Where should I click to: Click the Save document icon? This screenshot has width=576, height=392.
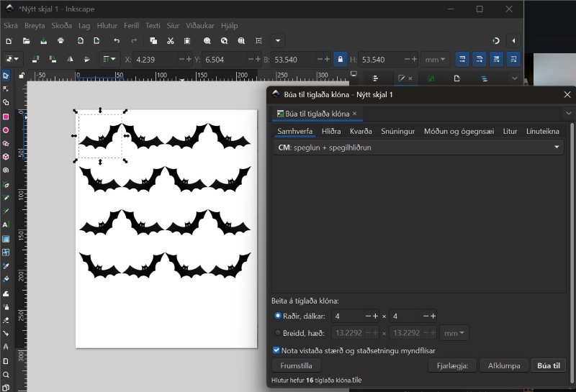click(x=43, y=41)
